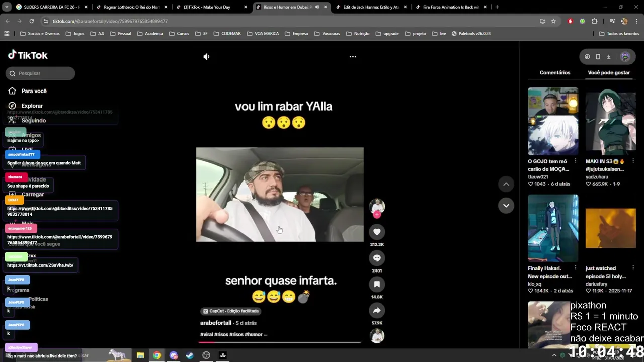The image size is (644, 362).
Task: Open tteuw021 creator link
Action: pyautogui.click(x=538, y=177)
